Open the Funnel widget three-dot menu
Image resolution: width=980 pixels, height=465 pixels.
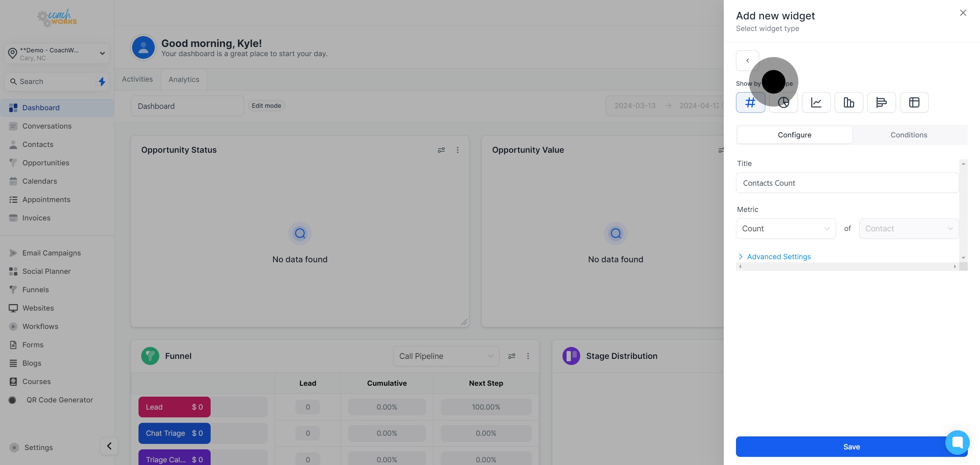pos(528,356)
